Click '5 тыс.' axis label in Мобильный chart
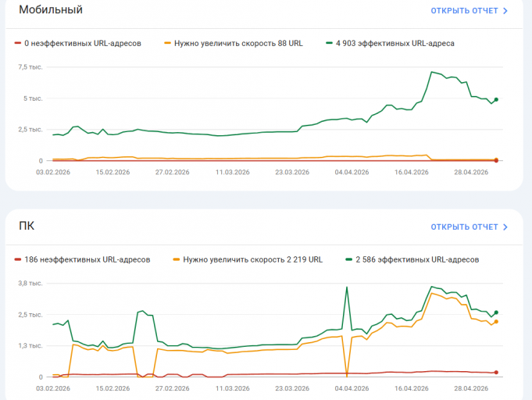The height and width of the screenshot is (400, 532). click(33, 98)
